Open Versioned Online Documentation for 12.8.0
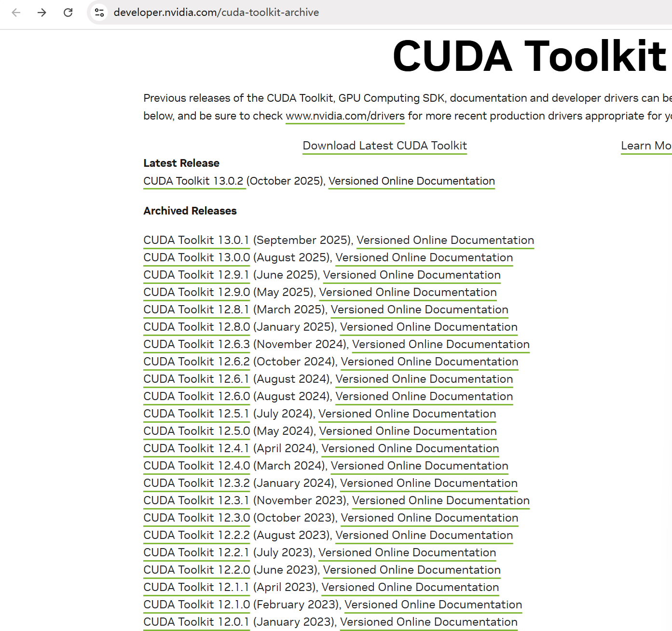The height and width of the screenshot is (631, 672). 428,327
